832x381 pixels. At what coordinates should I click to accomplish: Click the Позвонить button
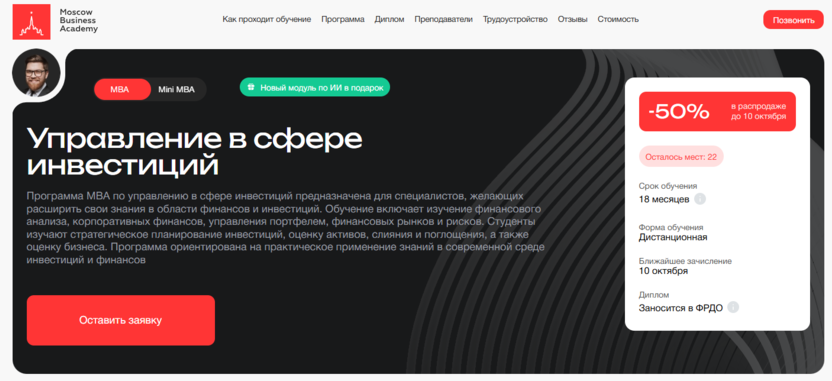click(793, 20)
